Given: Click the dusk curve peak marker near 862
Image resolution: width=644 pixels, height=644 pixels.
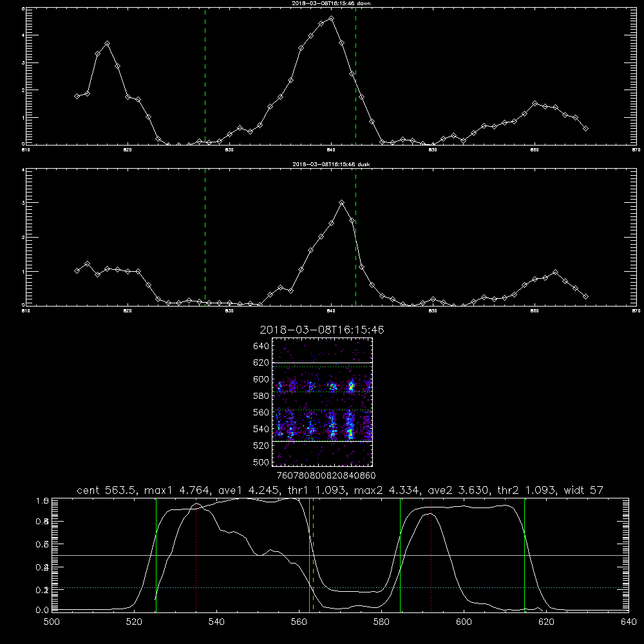Looking at the screenshot, I should click(555, 272).
